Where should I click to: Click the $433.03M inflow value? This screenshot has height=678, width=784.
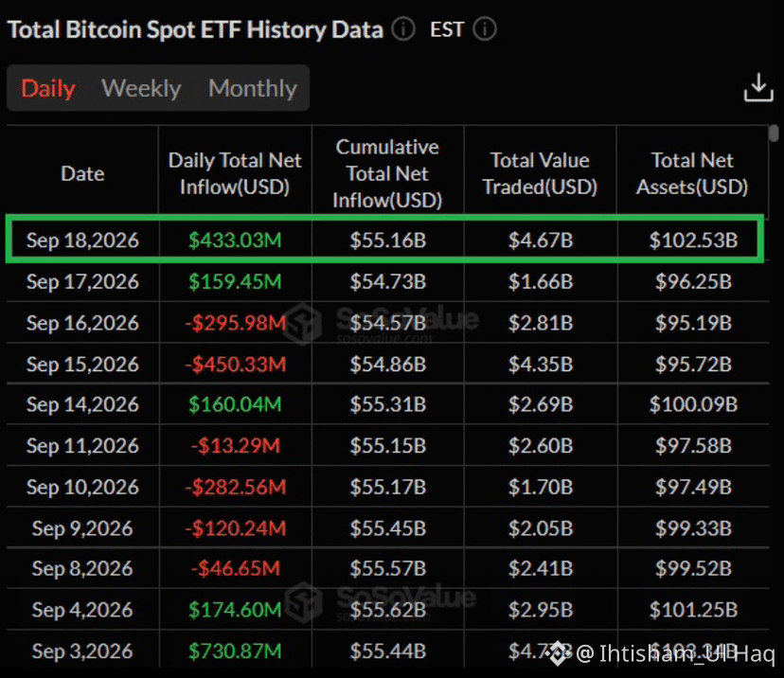click(235, 240)
